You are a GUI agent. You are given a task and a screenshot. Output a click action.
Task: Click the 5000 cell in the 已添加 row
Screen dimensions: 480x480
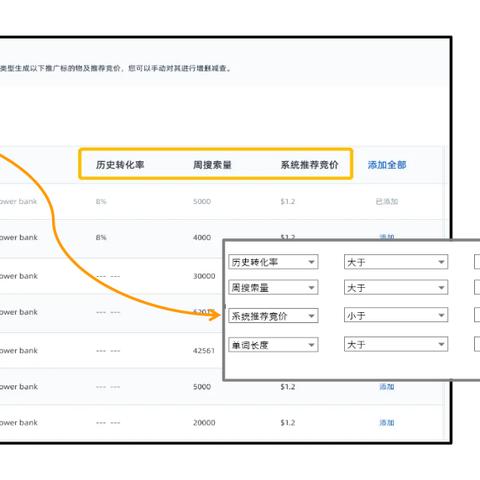tap(202, 201)
